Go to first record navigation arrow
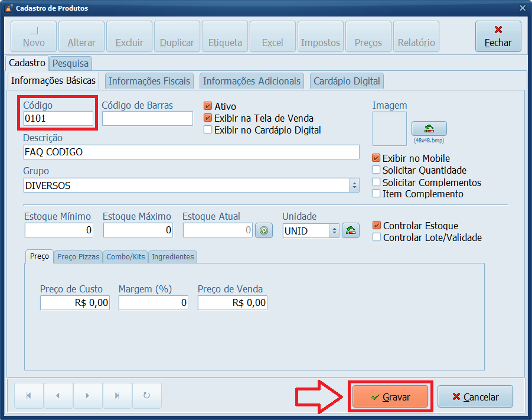 tap(28, 396)
